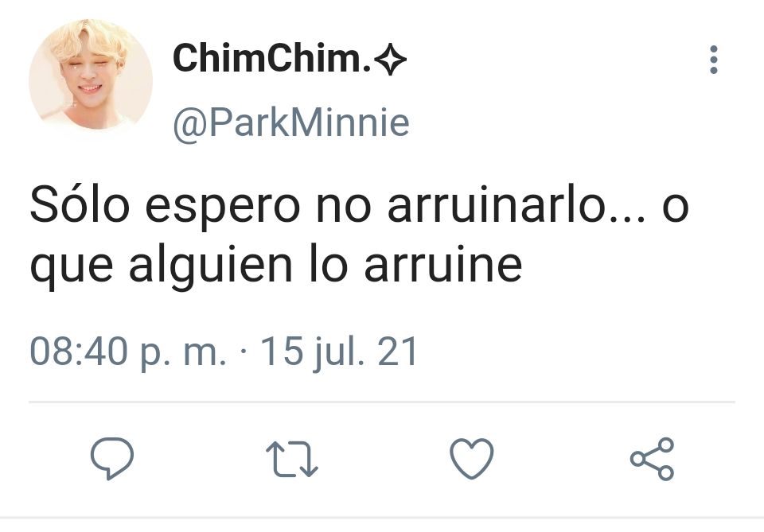Open the reply speech bubble icon
Image resolution: width=764 pixels, height=532 pixels.
tap(112, 459)
